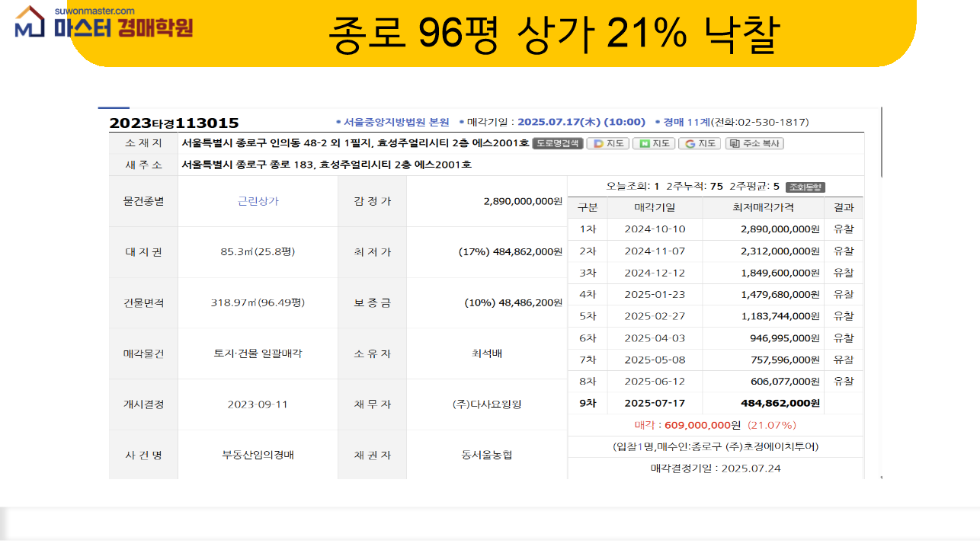Select the 3차 row date 2024-12-12

click(655, 272)
